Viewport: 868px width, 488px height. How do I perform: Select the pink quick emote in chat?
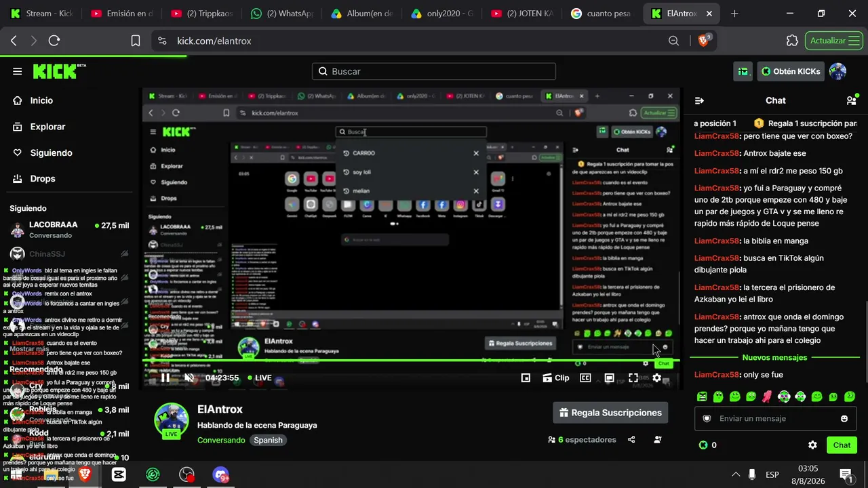(x=767, y=396)
